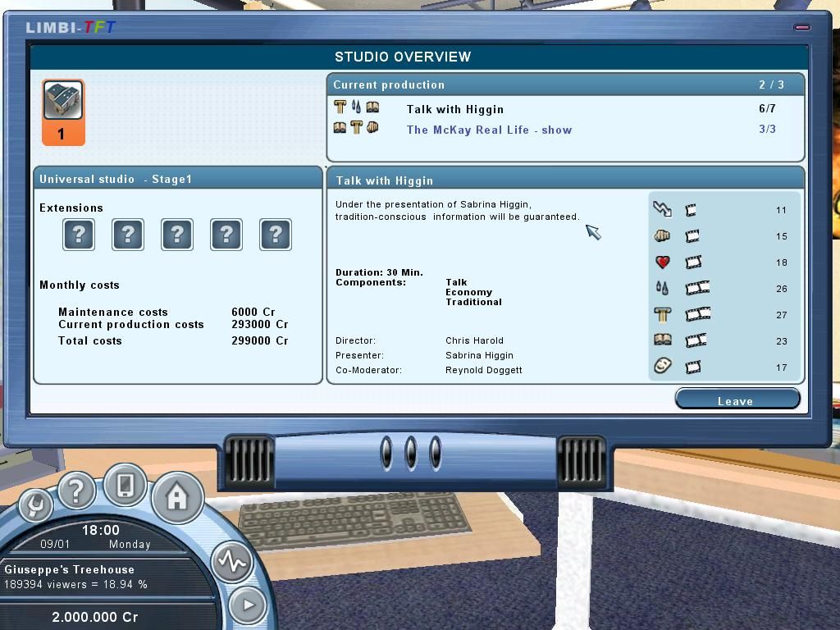Click the red heart rating icon
Image resolution: width=840 pixels, height=630 pixels.
tap(663, 262)
